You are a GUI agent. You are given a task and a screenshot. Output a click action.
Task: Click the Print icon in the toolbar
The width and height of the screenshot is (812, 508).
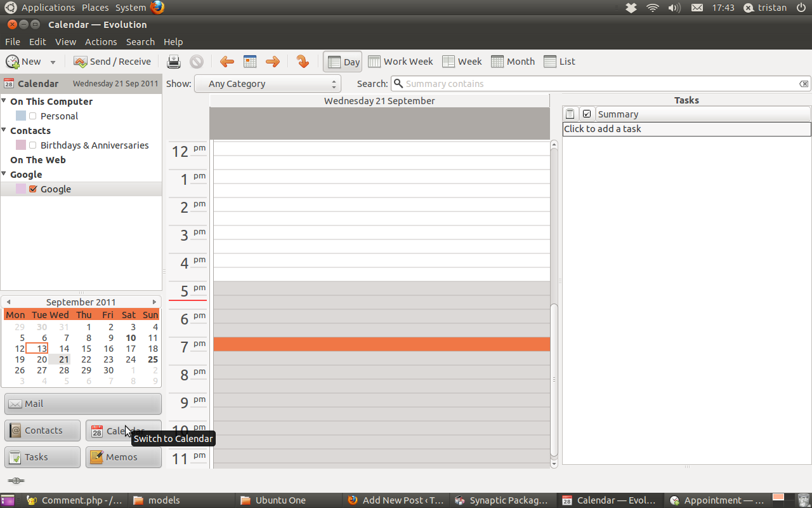[174, 62]
